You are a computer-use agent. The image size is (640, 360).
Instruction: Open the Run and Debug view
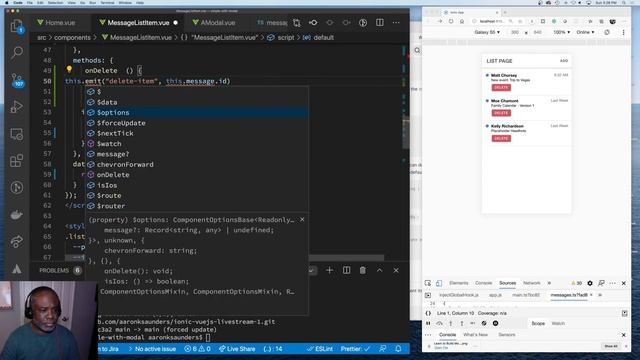click(16, 107)
